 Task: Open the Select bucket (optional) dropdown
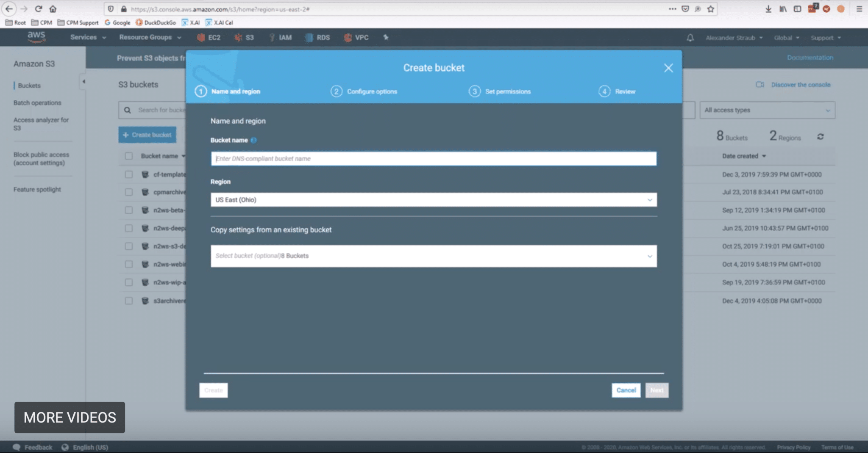coord(434,256)
